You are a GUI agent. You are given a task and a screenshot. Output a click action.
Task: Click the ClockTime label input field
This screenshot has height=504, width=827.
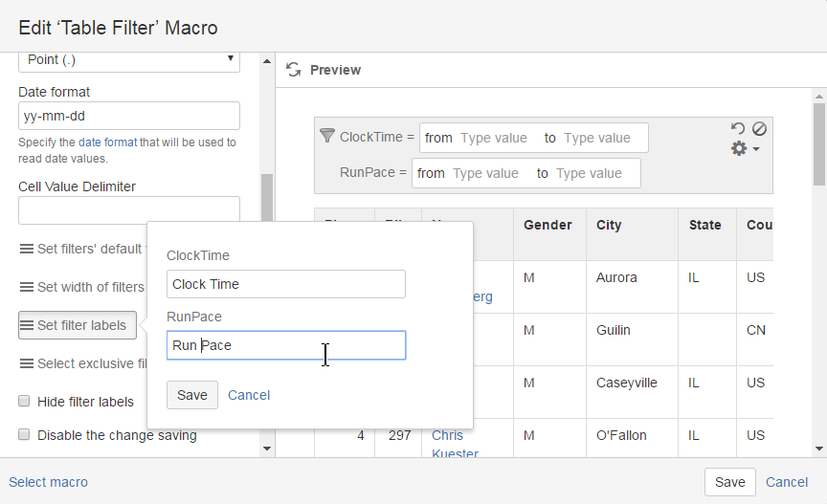pos(285,284)
